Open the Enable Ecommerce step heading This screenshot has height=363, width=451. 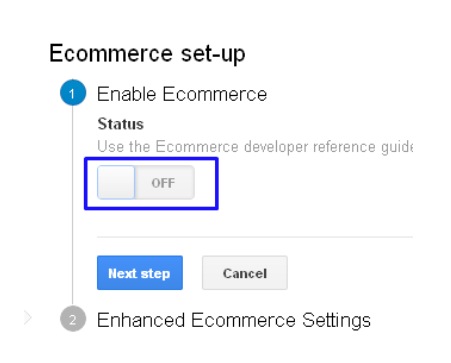point(182,94)
